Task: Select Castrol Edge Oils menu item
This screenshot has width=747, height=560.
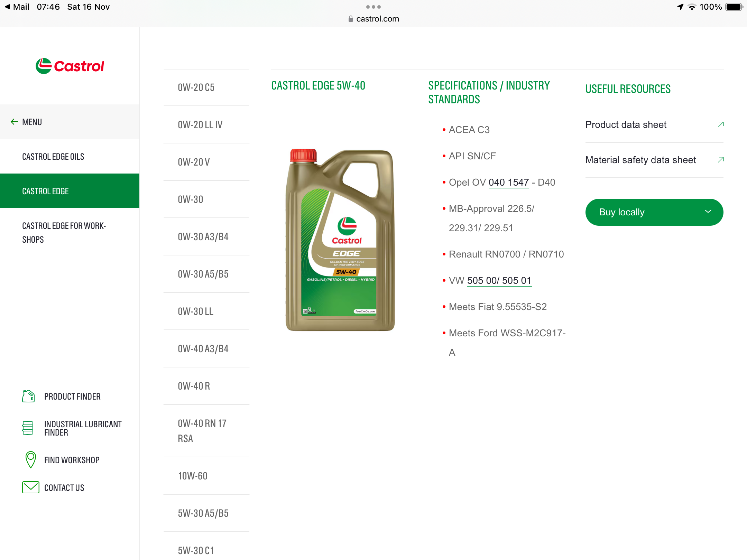Action: 53,157
